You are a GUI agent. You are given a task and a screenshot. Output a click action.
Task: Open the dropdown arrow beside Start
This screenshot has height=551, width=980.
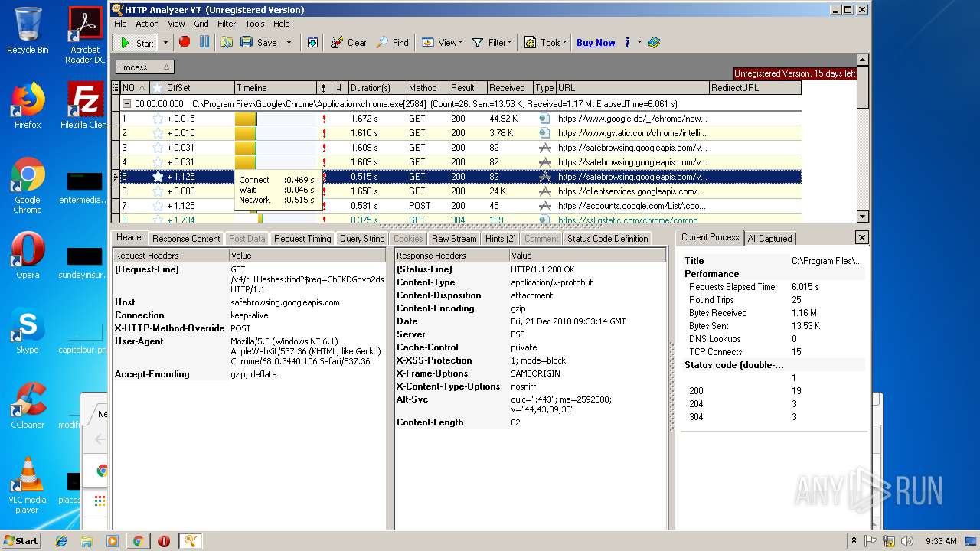(x=165, y=43)
